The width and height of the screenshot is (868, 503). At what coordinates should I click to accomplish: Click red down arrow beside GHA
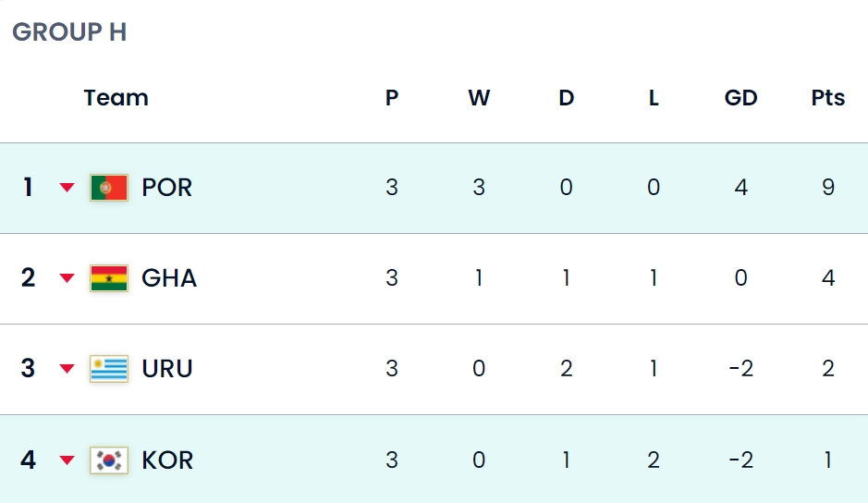coord(67,278)
